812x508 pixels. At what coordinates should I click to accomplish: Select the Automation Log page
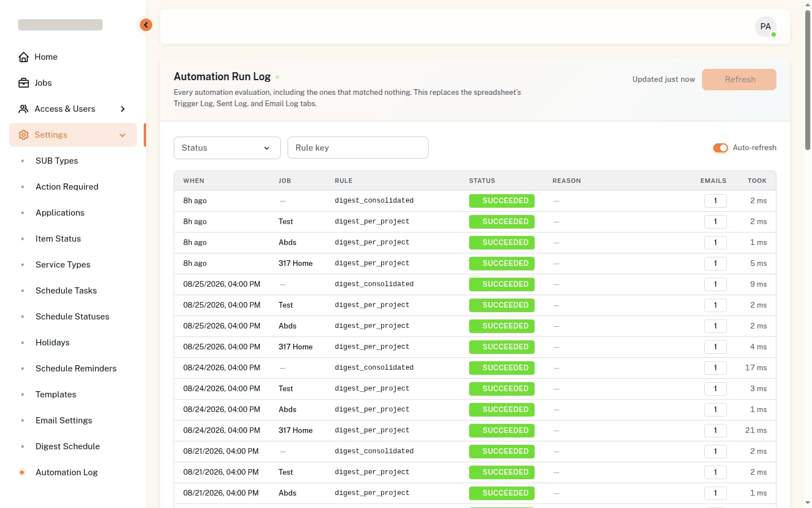coord(67,472)
